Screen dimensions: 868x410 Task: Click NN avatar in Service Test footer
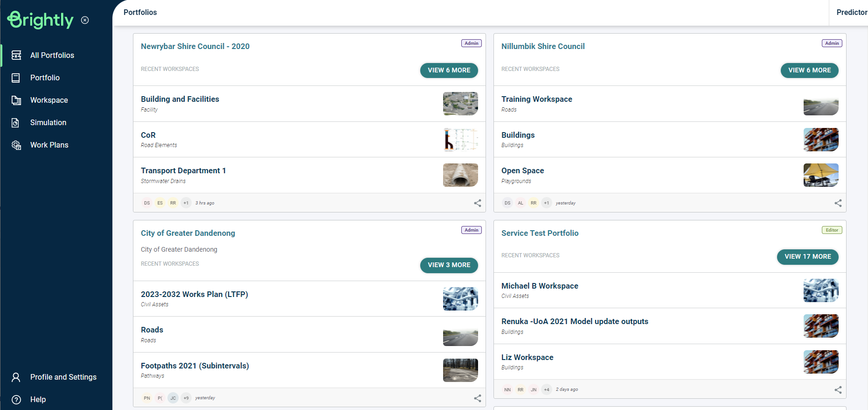(507, 389)
